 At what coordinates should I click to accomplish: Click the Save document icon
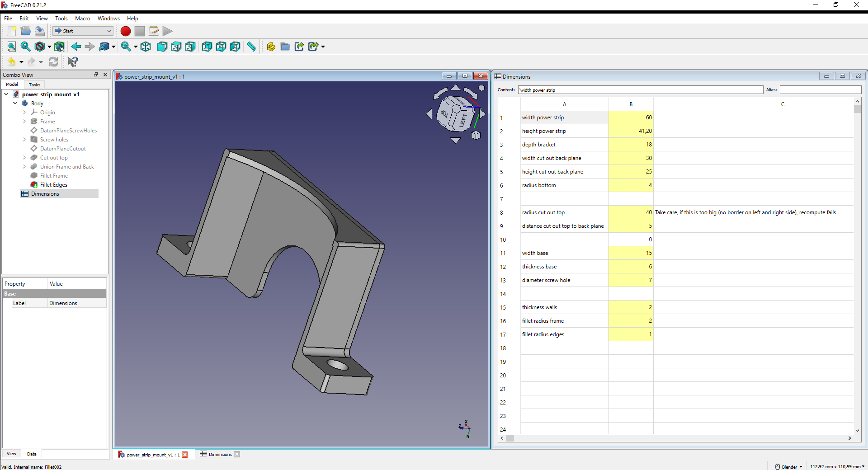pyautogui.click(x=40, y=31)
